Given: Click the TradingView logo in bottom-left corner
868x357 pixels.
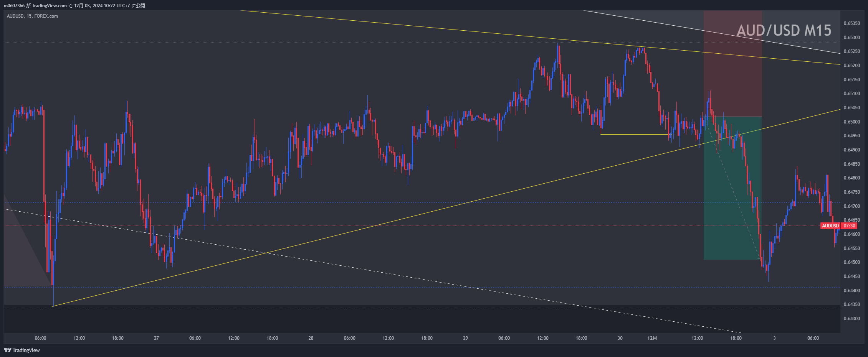Looking at the screenshot, I should click(22, 350).
